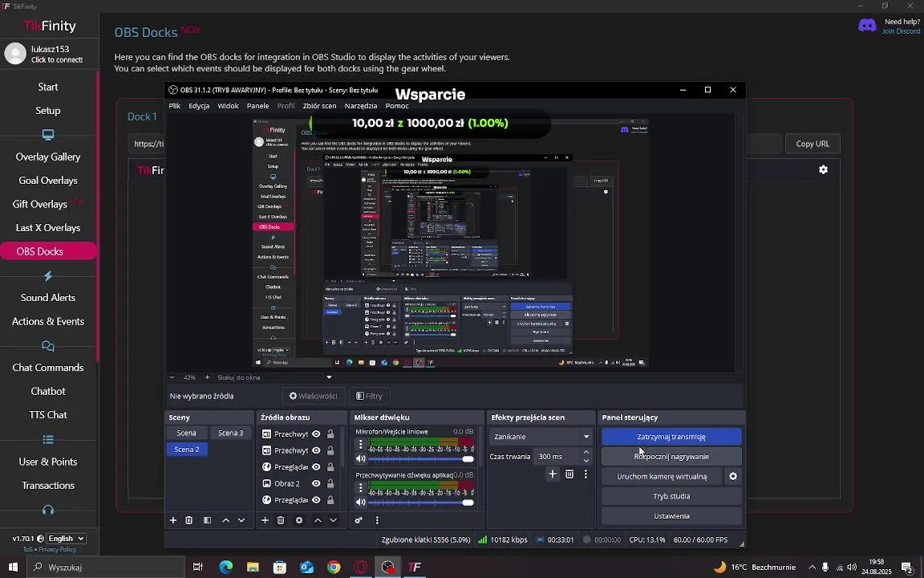Open dock settings gear in TikFinity

[823, 170]
